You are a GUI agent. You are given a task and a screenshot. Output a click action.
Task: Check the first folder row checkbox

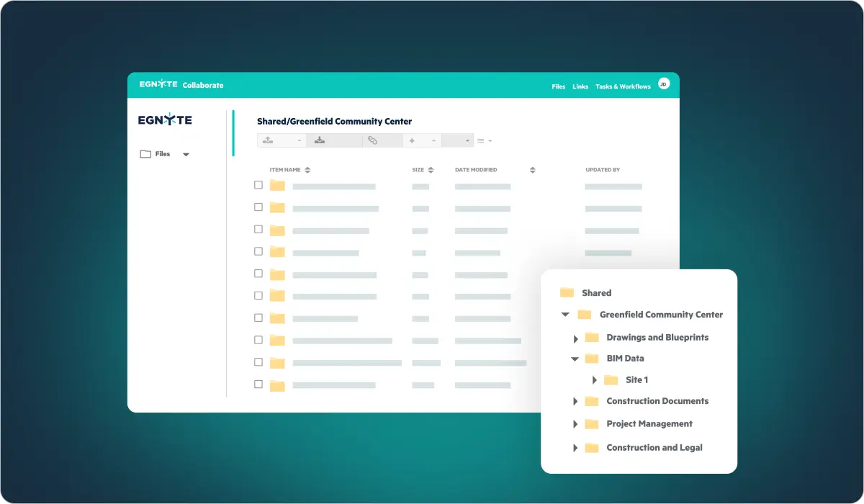pyautogui.click(x=258, y=185)
